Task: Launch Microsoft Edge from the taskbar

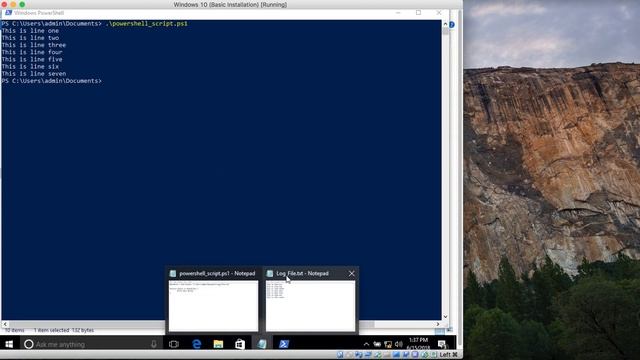Action: point(196,344)
